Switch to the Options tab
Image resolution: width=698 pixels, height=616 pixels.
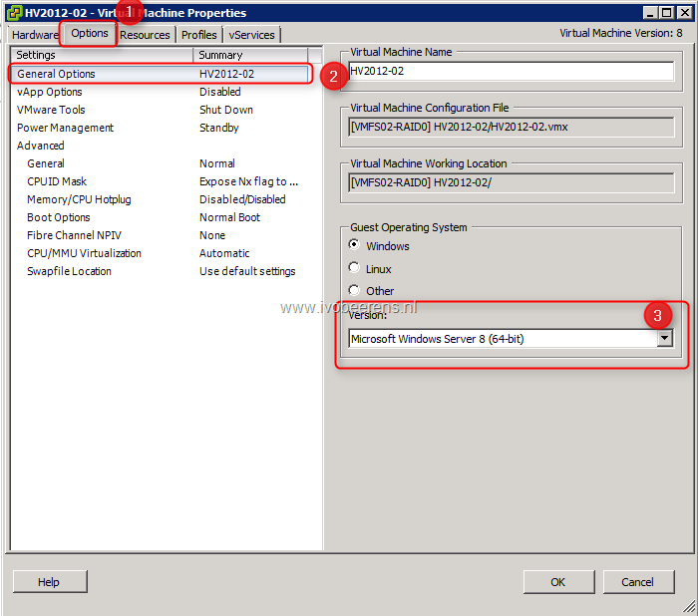pos(90,33)
